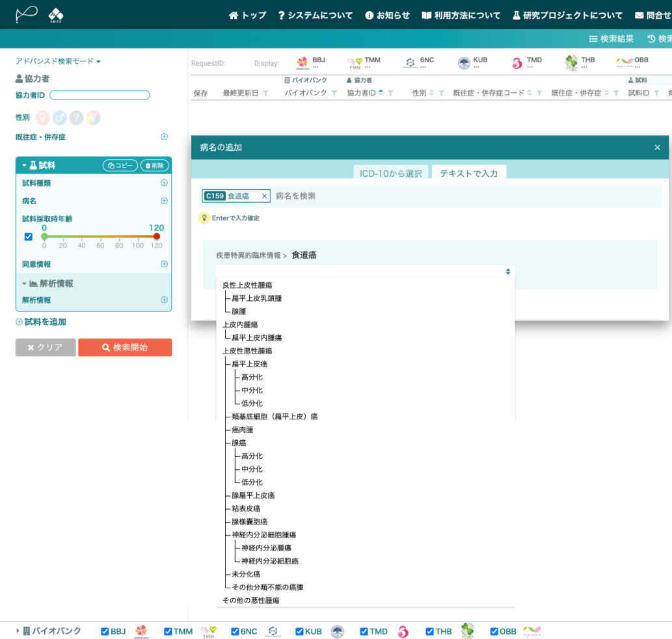Add 解析情報 with its plus icon
The image size is (672, 639).
164,300
